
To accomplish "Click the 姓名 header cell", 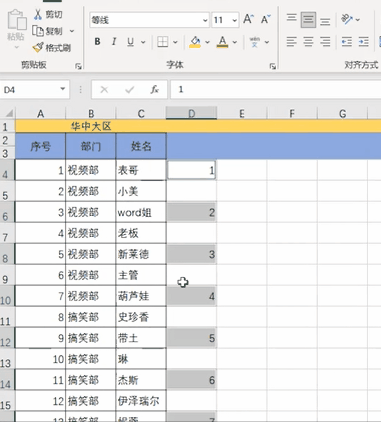I will pos(141,146).
